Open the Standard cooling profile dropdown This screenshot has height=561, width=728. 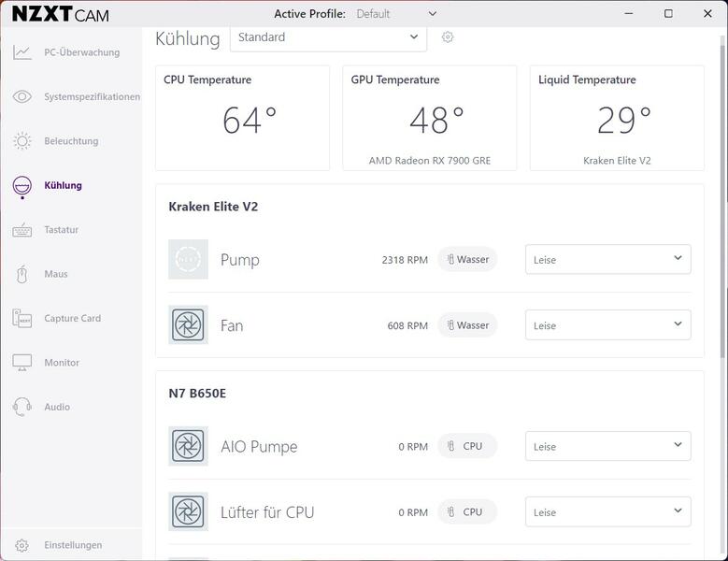click(328, 38)
